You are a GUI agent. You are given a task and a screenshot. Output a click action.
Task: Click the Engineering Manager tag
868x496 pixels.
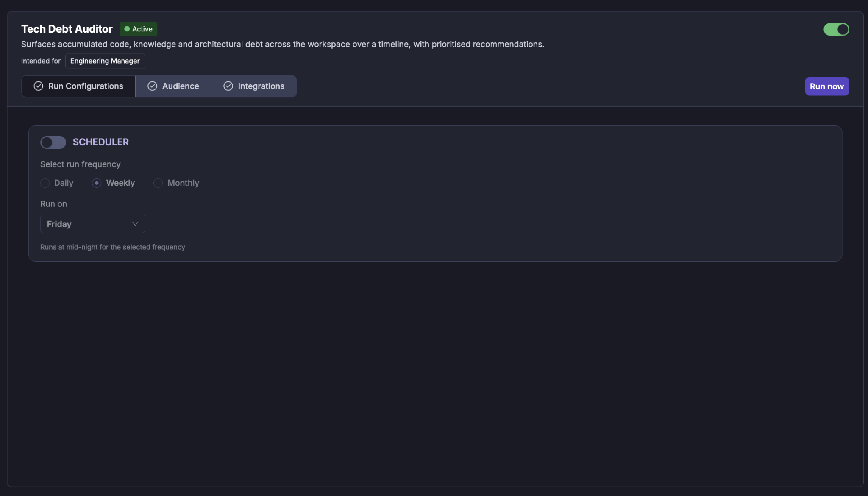[x=105, y=61]
